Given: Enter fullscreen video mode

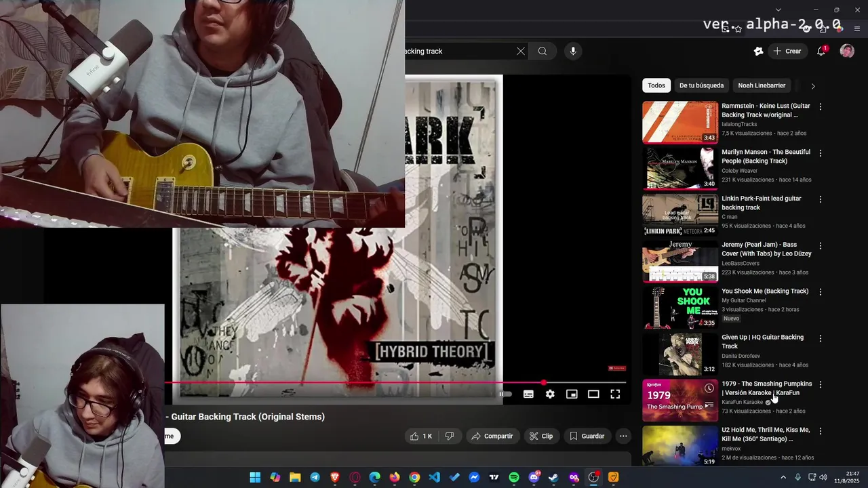Looking at the screenshot, I should pos(615,394).
